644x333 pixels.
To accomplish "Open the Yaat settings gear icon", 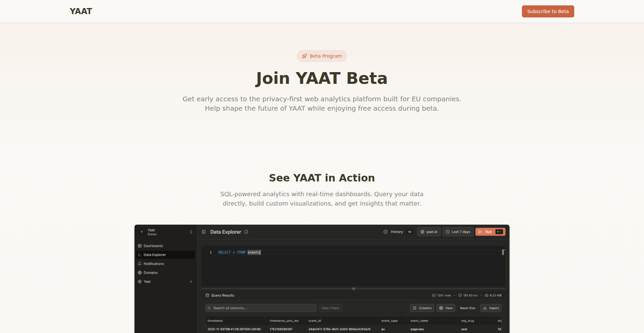I will pos(140,282).
